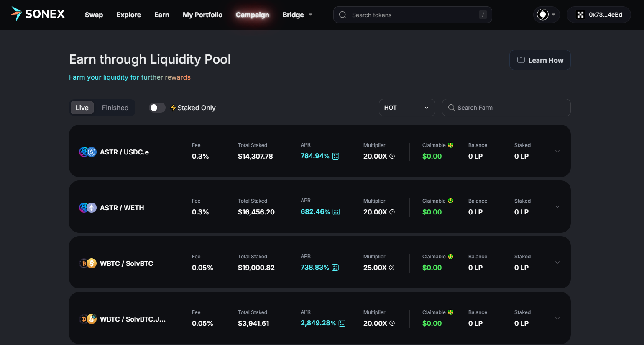Click the Learn How button
This screenshot has height=345, width=644.
tap(540, 60)
